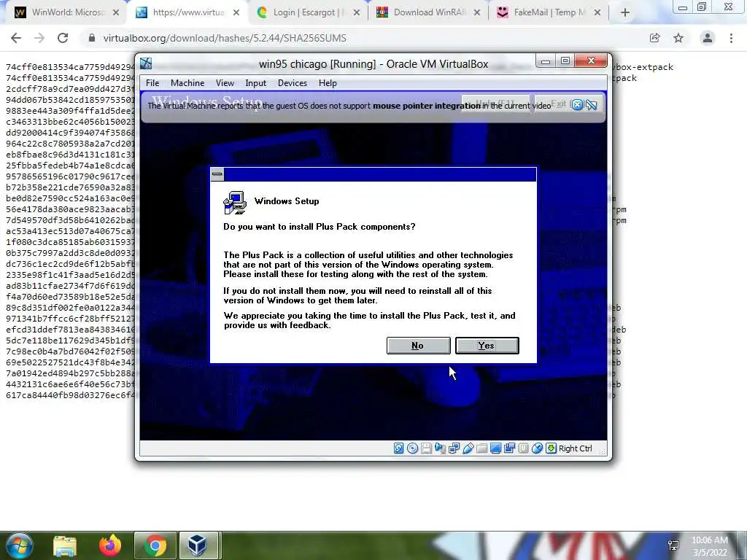Open the USB devices status icon

[x=468, y=448]
